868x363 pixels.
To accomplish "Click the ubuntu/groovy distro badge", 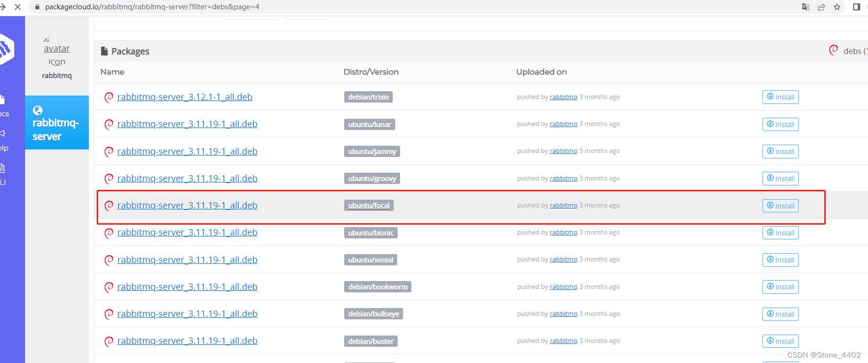I will point(372,179).
